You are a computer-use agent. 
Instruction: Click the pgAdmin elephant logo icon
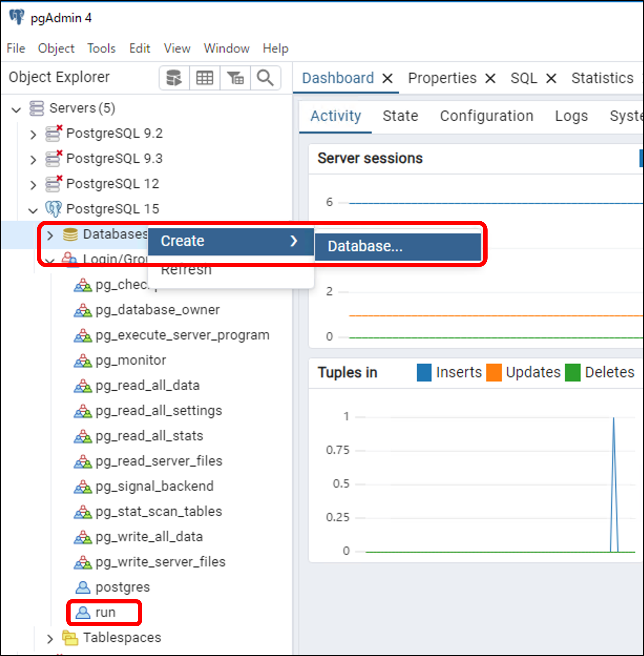click(16, 17)
